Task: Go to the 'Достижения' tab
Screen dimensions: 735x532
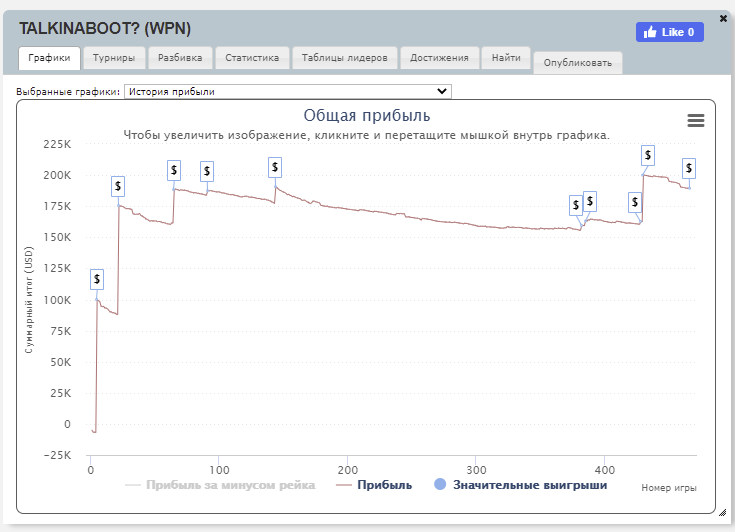Action: 439,58
